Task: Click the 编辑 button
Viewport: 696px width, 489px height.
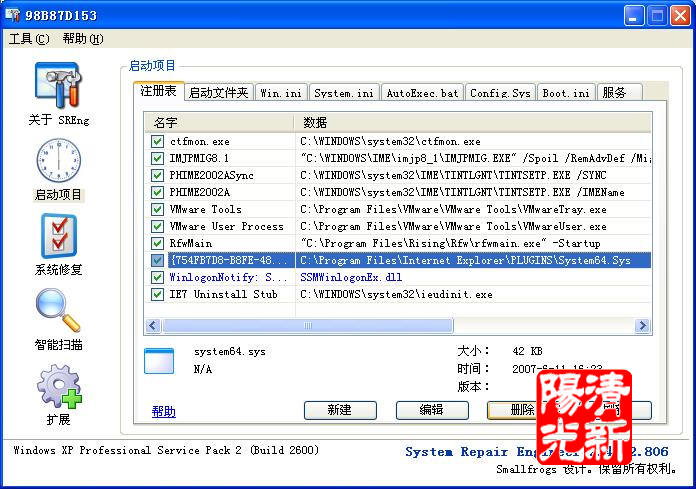Action: click(432, 410)
